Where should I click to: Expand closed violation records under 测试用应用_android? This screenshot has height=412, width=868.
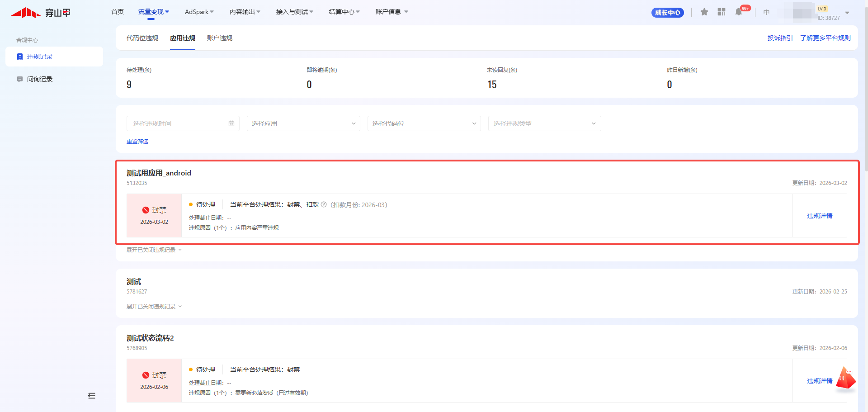click(154, 250)
